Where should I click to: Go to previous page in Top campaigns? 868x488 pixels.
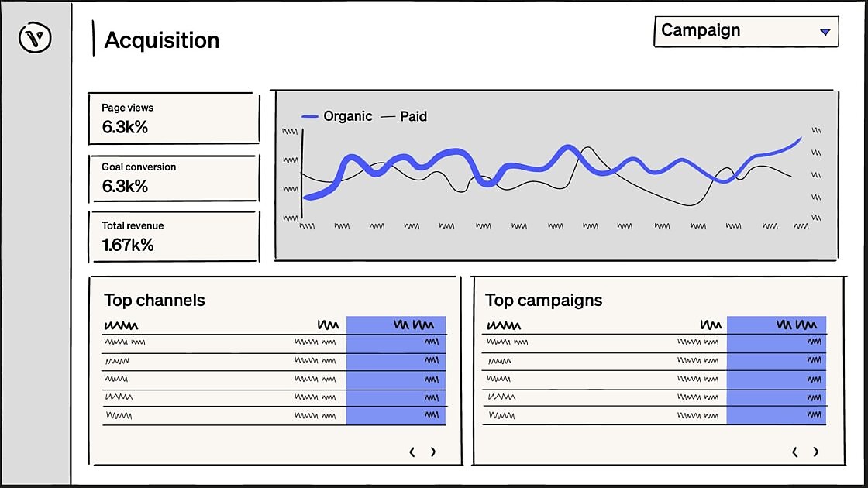click(795, 452)
